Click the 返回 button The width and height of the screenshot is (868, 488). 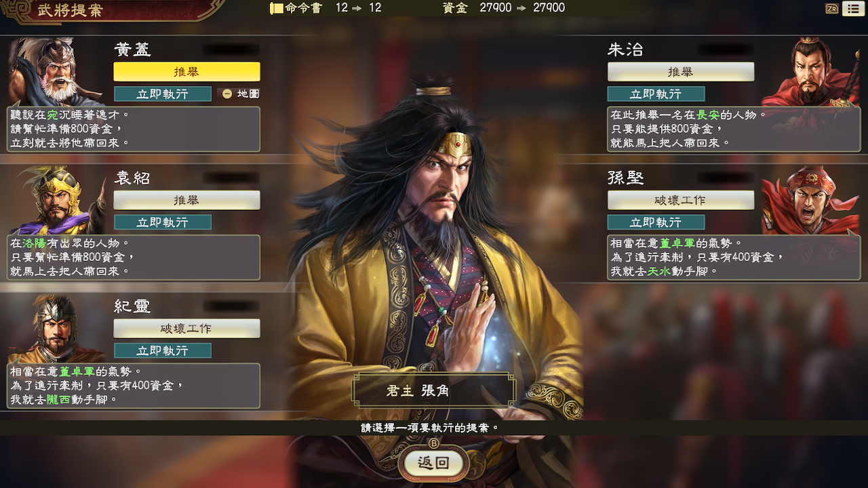click(x=434, y=463)
